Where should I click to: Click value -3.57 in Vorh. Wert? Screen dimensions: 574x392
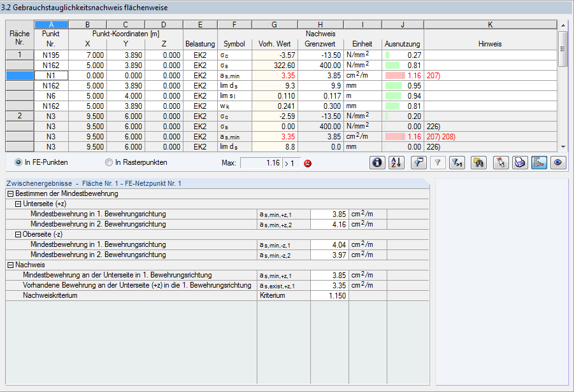coord(275,55)
